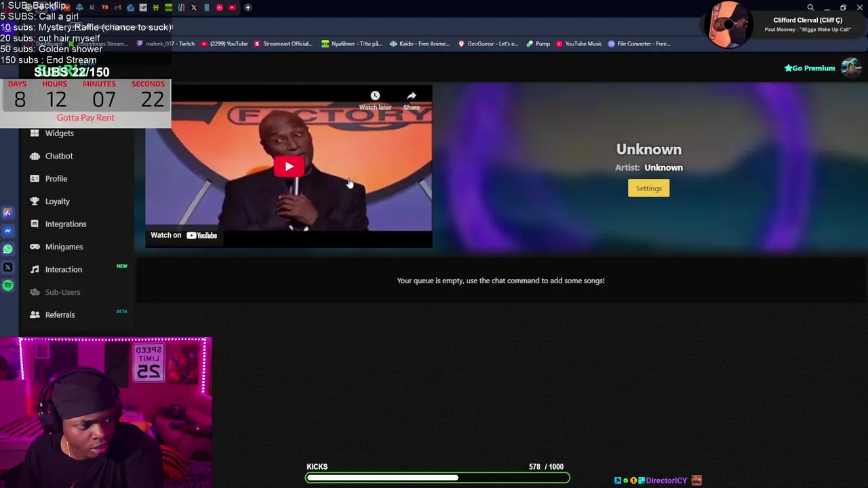Image resolution: width=868 pixels, height=488 pixels.
Task: Click the 'Unknown' song title
Action: point(648,149)
